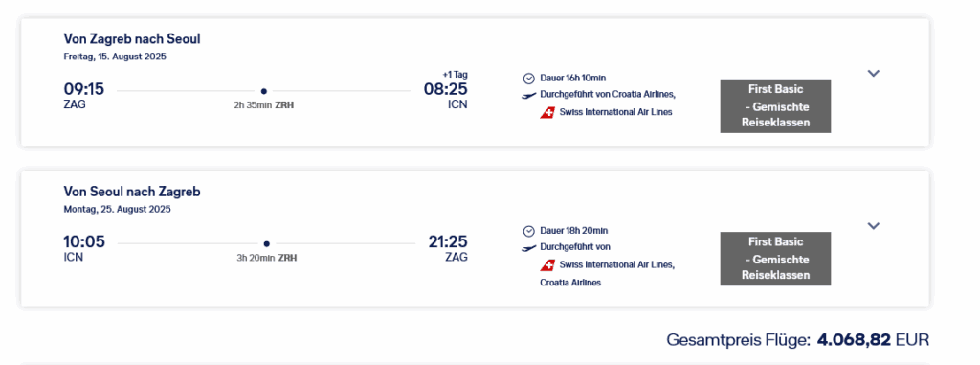This screenshot has width=980, height=365.
Task: Select the First Basic badge for outbound flight
Action: point(775,105)
